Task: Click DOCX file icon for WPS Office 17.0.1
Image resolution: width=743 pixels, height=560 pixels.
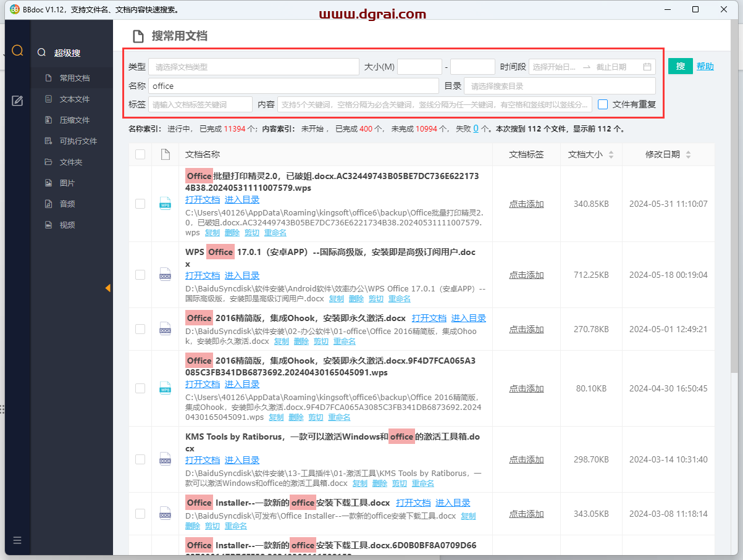Action: (165, 275)
